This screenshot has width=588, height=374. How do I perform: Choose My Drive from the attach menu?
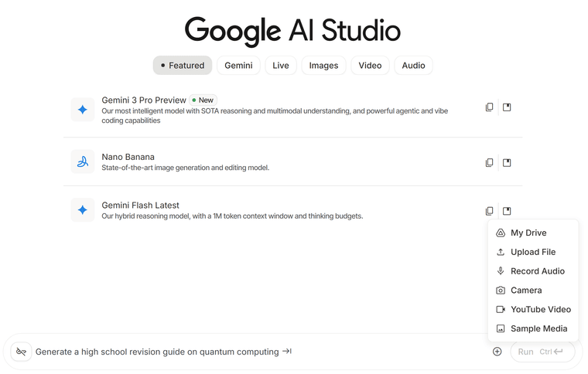[x=528, y=233]
